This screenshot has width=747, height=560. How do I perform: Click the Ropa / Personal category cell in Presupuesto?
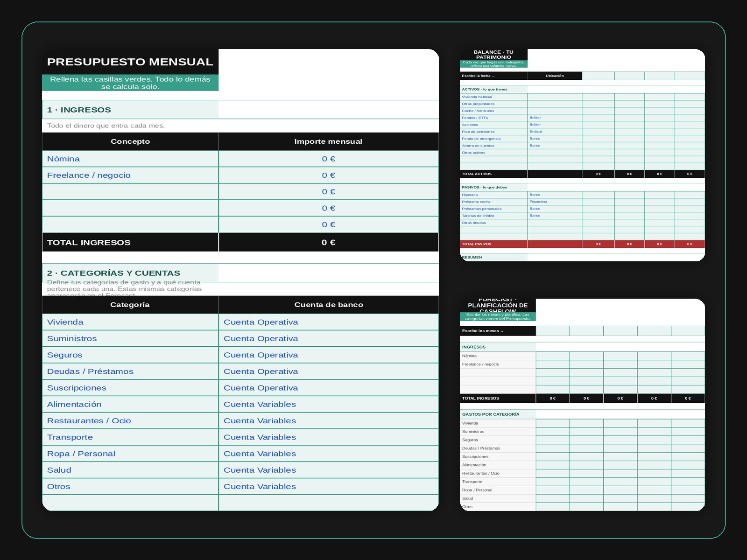130,454
